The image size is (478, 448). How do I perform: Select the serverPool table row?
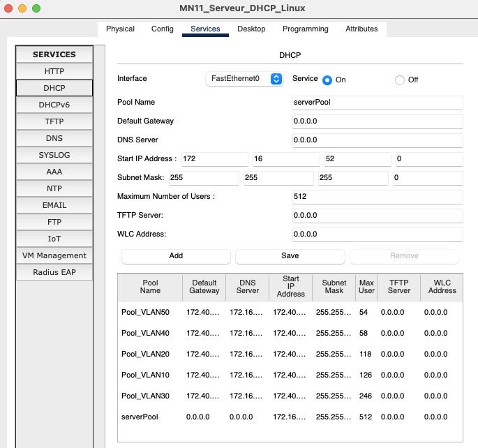coord(290,417)
